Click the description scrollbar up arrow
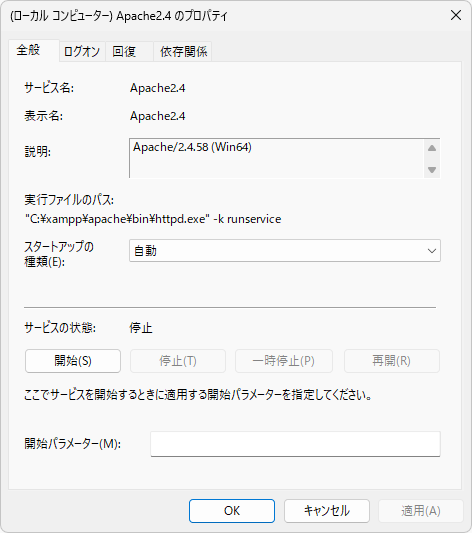The image size is (472, 533). [x=432, y=148]
